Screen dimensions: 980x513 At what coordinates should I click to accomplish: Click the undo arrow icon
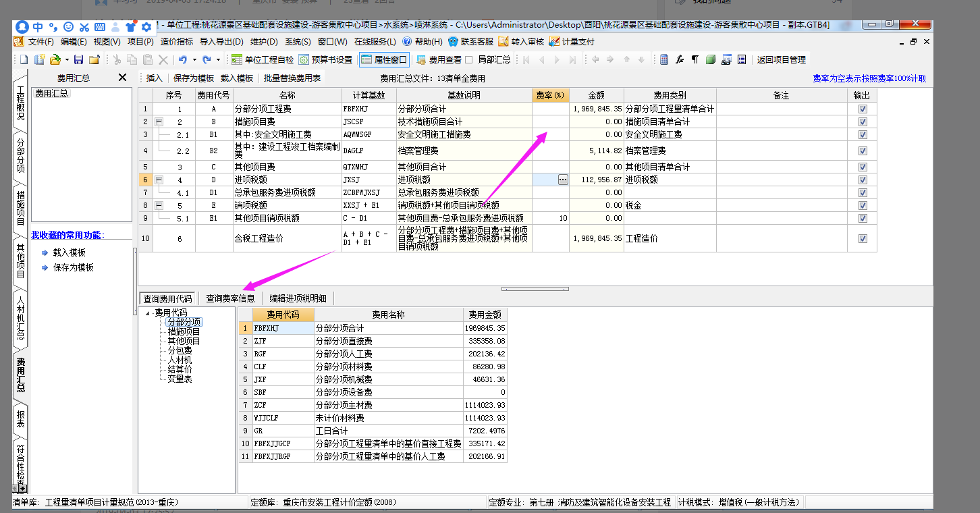183,59
